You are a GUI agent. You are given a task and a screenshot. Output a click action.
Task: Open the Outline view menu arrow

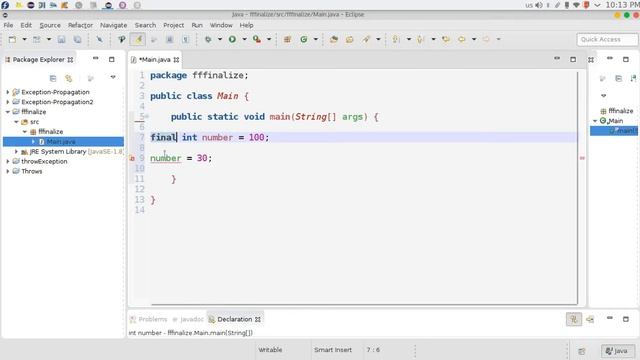pyautogui.click(x=604, y=96)
